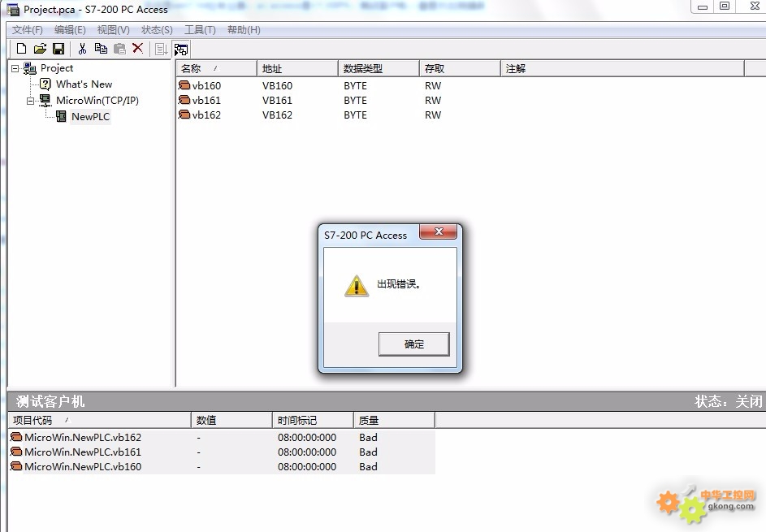Click the 状态: 关闭 status label
The width and height of the screenshot is (766, 532).
[729, 401]
